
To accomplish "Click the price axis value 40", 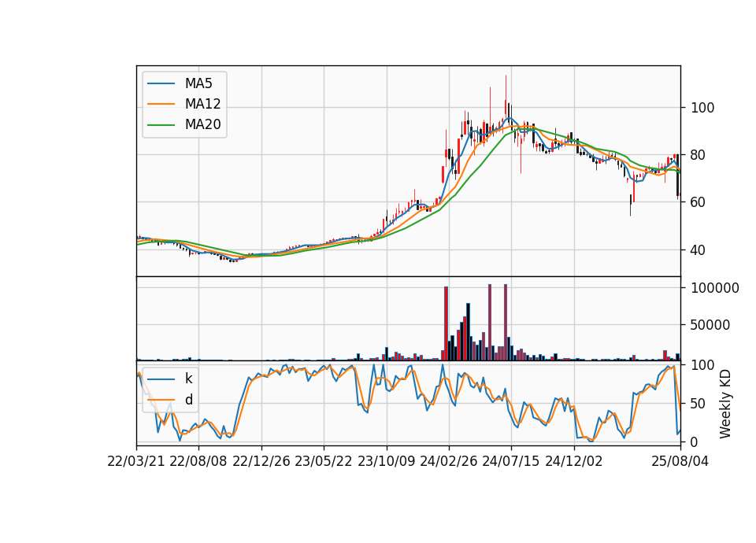I will point(699,250).
